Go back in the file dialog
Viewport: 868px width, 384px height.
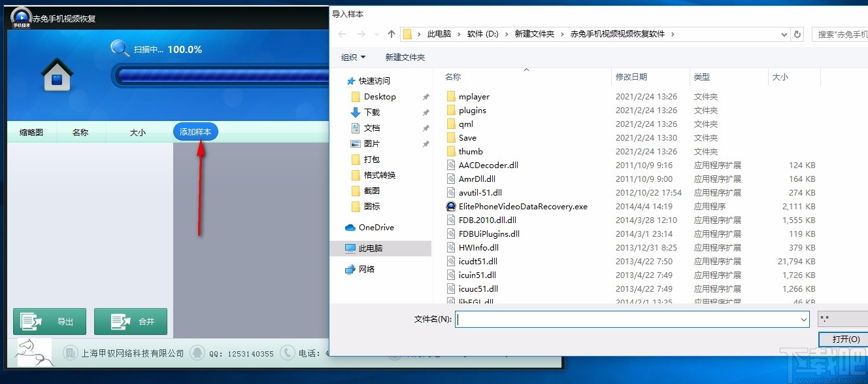coord(342,33)
